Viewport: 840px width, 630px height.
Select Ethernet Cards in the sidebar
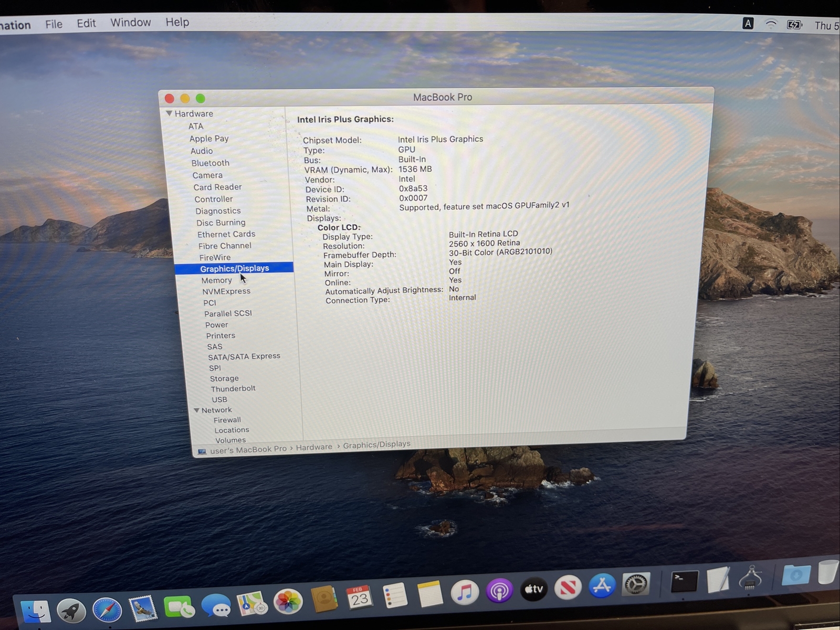(x=226, y=234)
